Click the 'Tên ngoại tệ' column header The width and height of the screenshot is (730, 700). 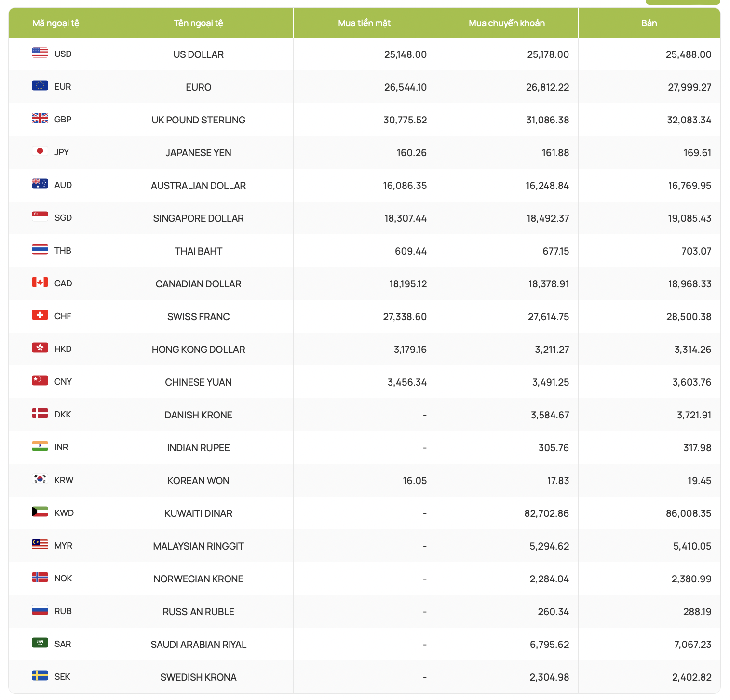[199, 23]
